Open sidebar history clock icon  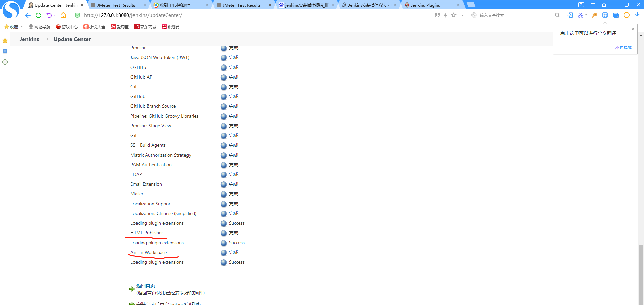pyautogui.click(x=5, y=62)
